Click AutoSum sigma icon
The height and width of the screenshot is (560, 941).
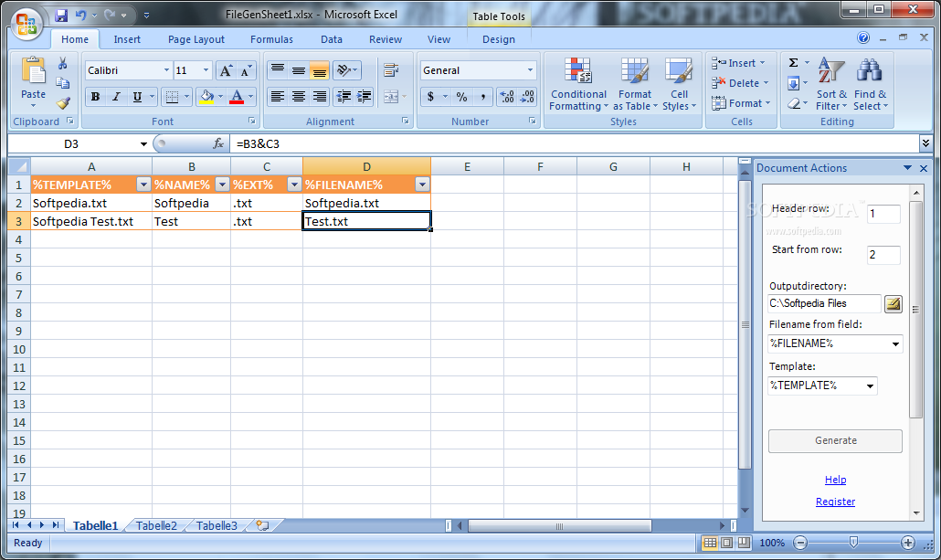pyautogui.click(x=793, y=63)
